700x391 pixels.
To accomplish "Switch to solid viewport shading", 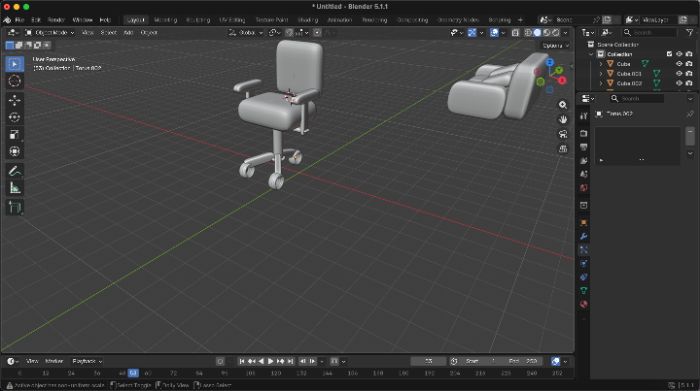I will pyautogui.click(x=537, y=33).
